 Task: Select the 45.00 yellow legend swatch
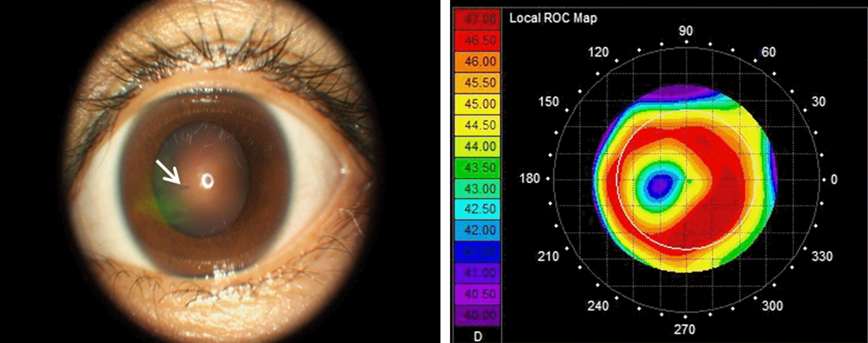coord(478,104)
